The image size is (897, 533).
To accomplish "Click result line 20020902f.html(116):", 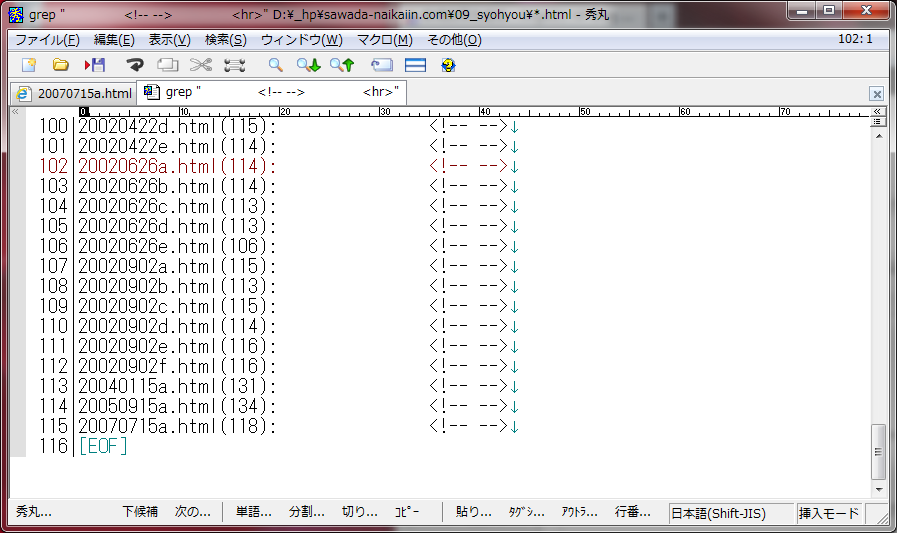I will [x=177, y=366].
